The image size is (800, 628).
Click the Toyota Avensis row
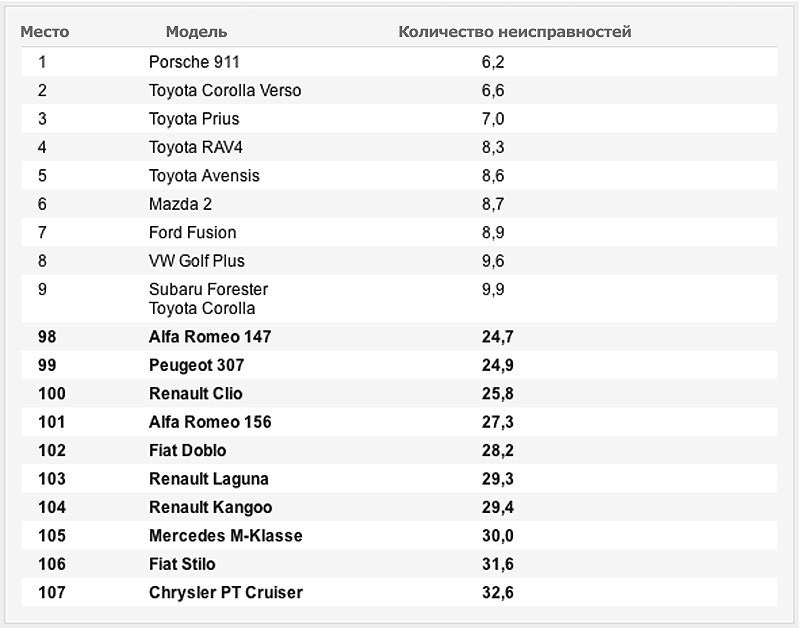point(399,175)
